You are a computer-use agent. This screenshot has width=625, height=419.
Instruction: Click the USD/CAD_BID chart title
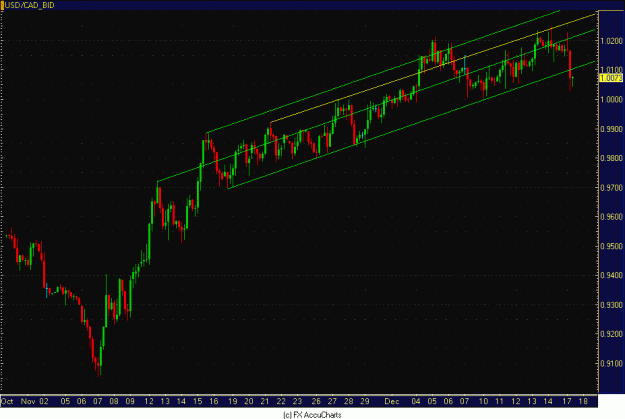29,6
